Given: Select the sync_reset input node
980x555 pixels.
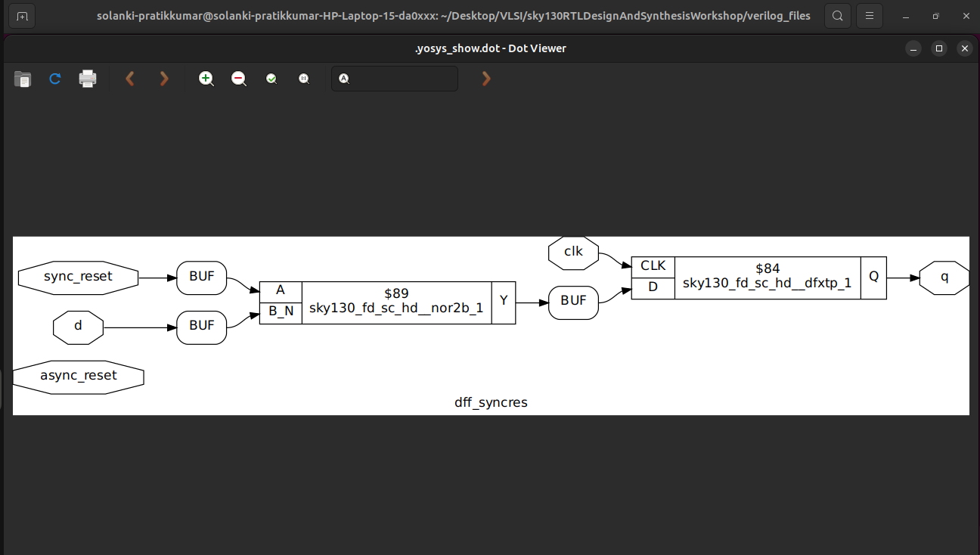Looking at the screenshot, I should (x=78, y=277).
